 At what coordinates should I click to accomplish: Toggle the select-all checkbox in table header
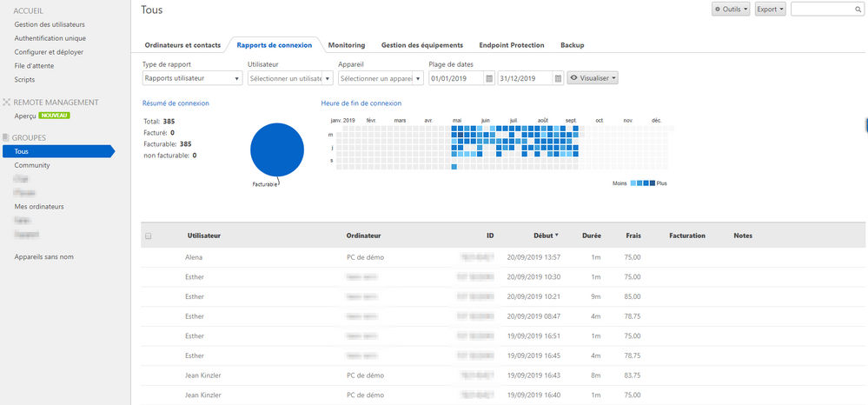coord(149,236)
